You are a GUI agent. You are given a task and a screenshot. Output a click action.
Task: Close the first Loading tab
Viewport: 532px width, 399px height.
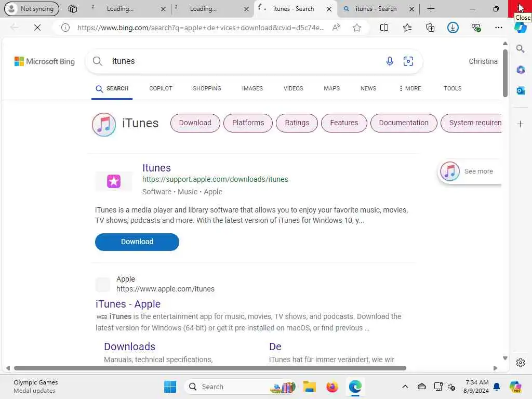pyautogui.click(x=163, y=9)
